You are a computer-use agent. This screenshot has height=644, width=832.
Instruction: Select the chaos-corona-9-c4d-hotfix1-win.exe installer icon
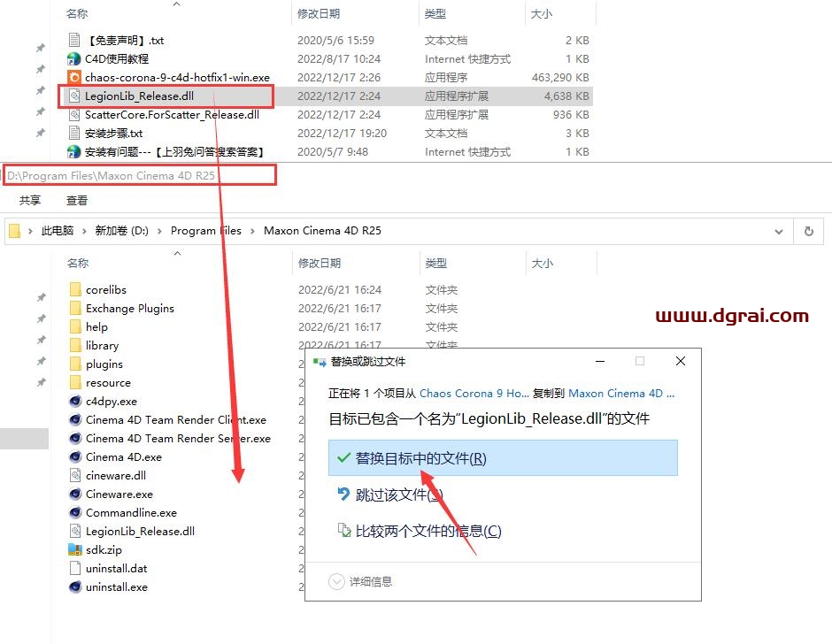pos(75,78)
